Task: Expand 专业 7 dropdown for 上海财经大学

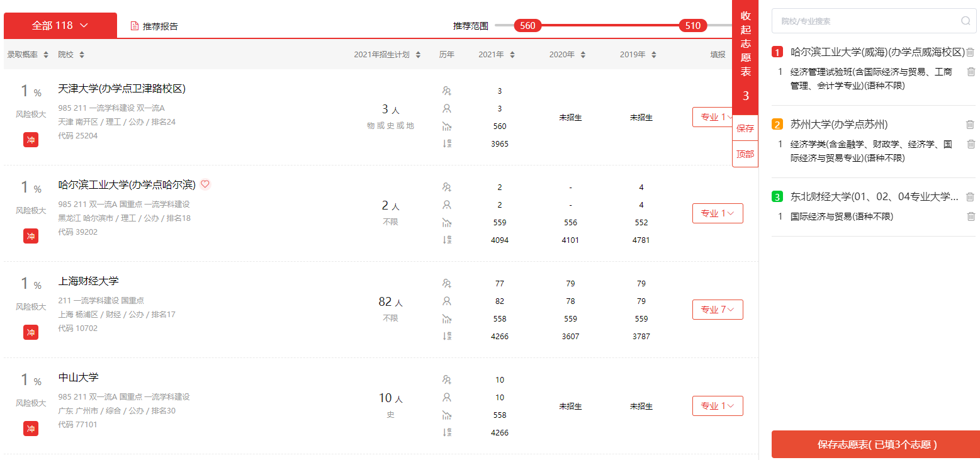Action: pyautogui.click(x=718, y=310)
